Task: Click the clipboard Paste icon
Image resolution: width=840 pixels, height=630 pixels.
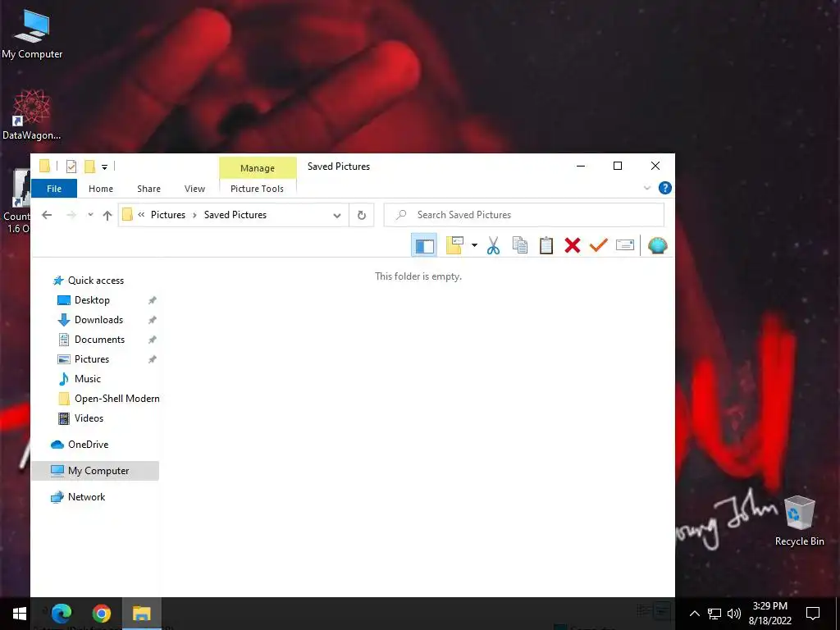Action: (x=546, y=245)
